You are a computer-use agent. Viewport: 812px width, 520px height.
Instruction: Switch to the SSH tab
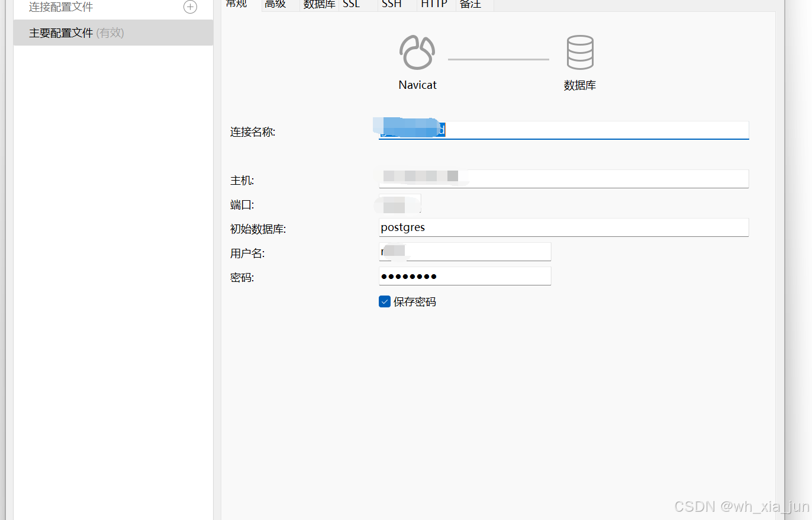(x=391, y=4)
